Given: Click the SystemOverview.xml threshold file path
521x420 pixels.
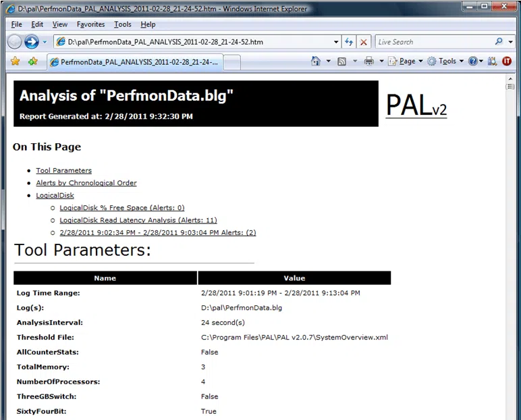Looking at the screenshot, I should (294, 337).
